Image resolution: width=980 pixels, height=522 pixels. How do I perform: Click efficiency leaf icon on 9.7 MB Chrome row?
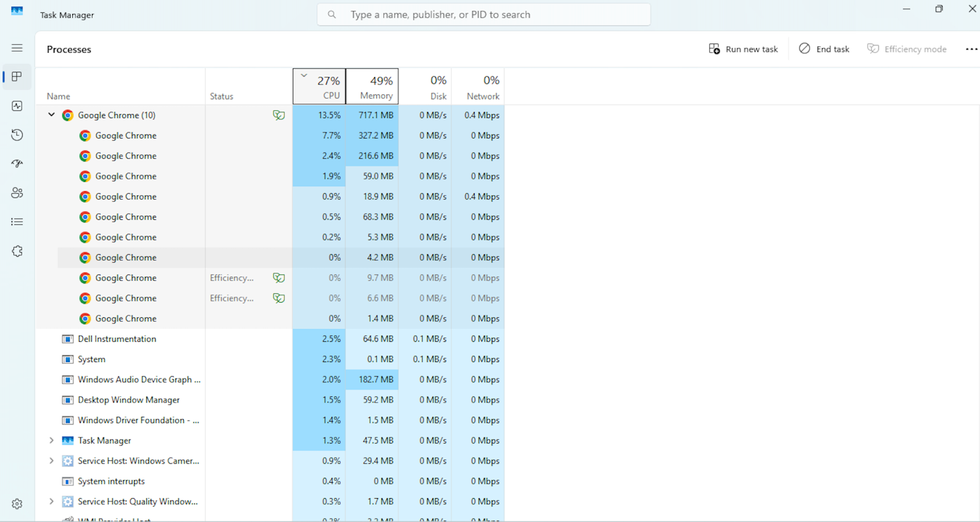point(279,278)
